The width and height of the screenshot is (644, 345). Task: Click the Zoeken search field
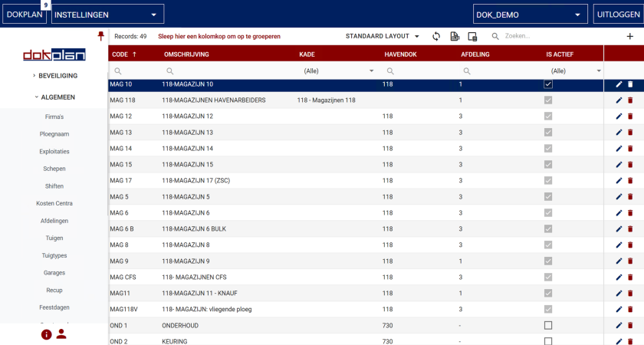[552, 36]
